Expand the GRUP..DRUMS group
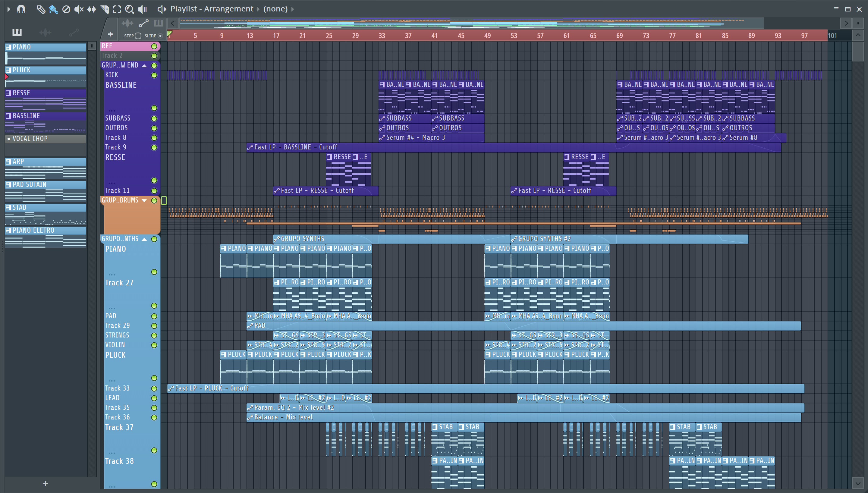 [x=144, y=200]
